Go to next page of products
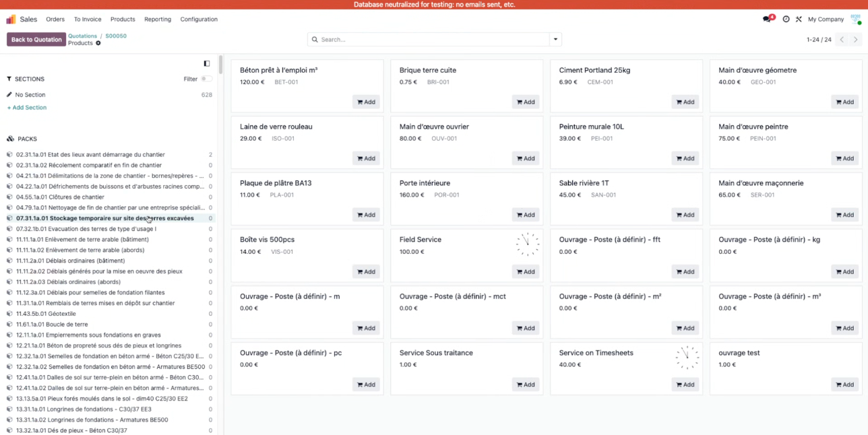The image size is (868, 435). click(x=855, y=40)
